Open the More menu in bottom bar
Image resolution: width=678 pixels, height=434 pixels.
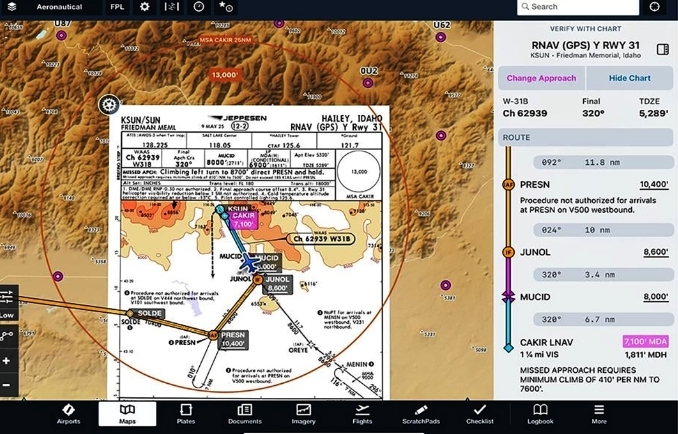pos(598,413)
